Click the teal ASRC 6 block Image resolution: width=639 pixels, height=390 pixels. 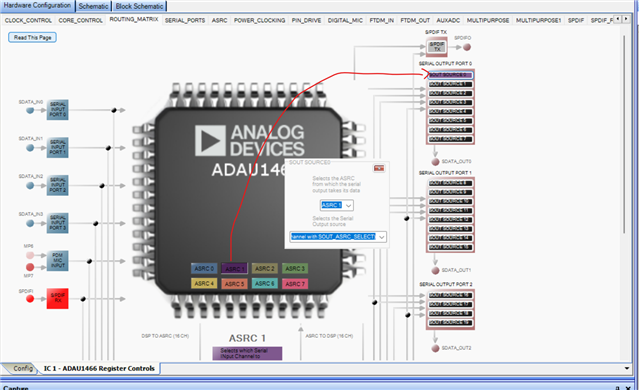pyautogui.click(x=264, y=284)
